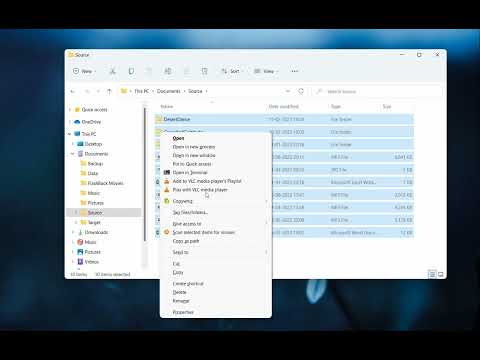This screenshot has width=480, height=360.
Task: Open the See more ellipsis menu
Action: tap(294, 71)
